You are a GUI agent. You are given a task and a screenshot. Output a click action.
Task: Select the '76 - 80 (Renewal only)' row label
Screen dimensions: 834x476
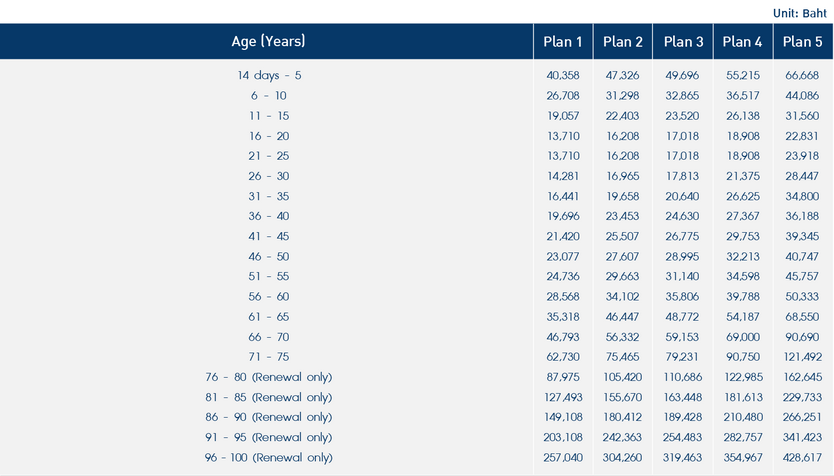(x=269, y=377)
